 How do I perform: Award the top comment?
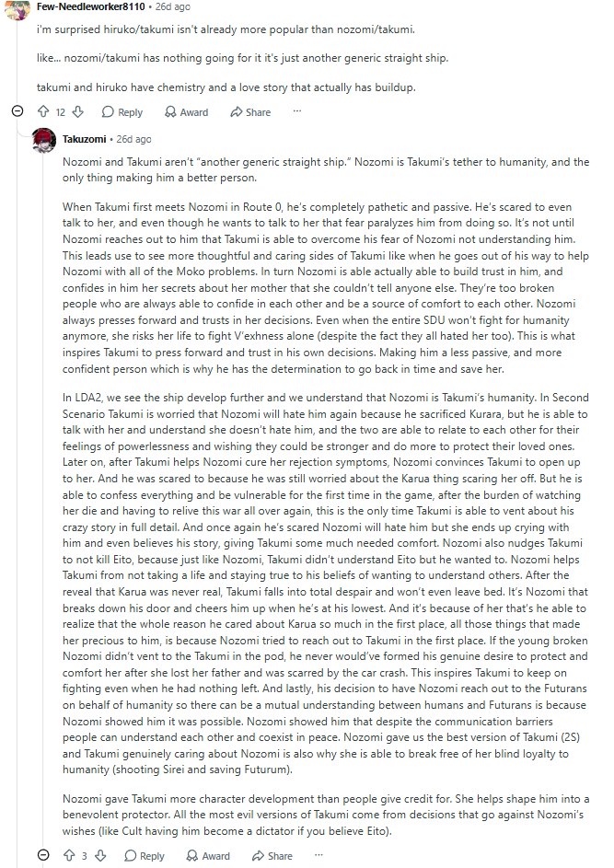(187, 111)
